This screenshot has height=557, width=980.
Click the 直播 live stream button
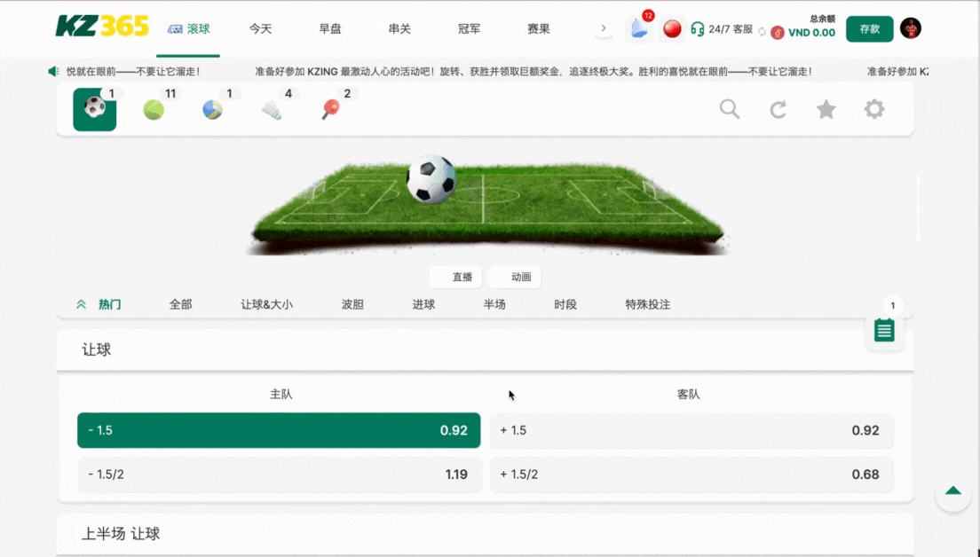point(457,277)
